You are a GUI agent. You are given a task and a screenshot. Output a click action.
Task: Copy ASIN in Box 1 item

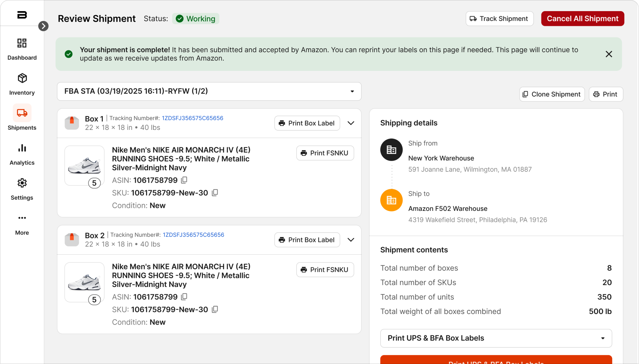[184, 180]
